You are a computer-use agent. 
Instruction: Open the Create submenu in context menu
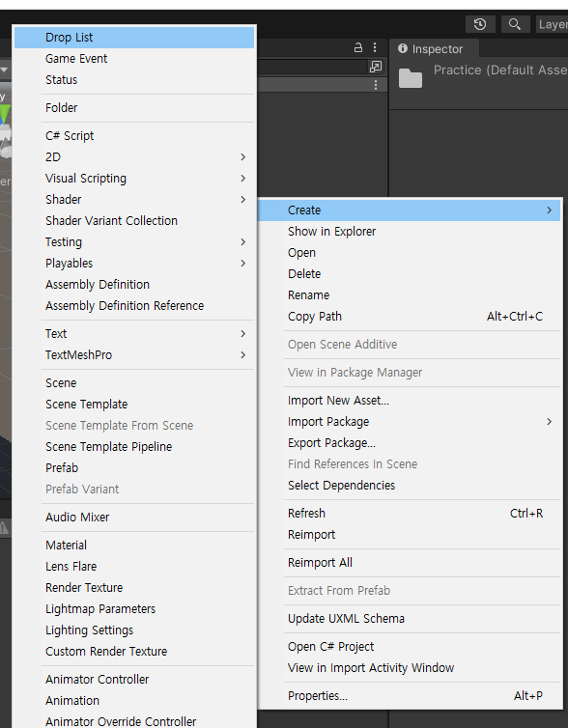(410, 210)
